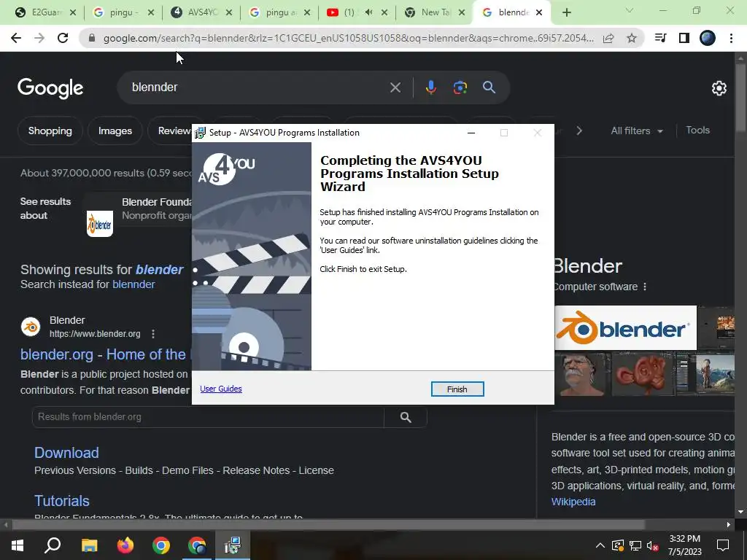Select the Shopping filter chip
Viewport: 747px width, 560px height.
point(50,131)
